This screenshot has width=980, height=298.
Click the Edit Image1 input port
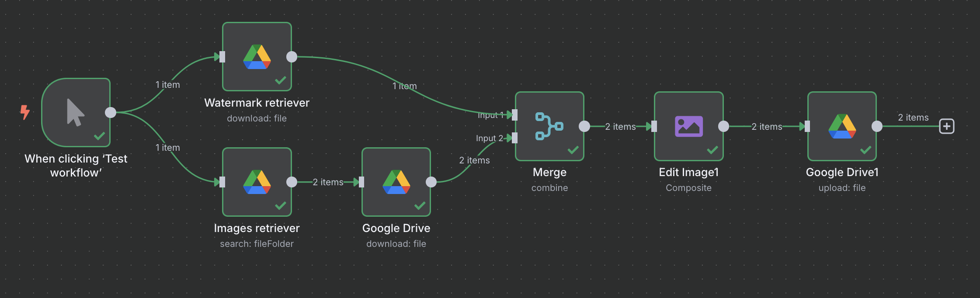coord(654,126)
